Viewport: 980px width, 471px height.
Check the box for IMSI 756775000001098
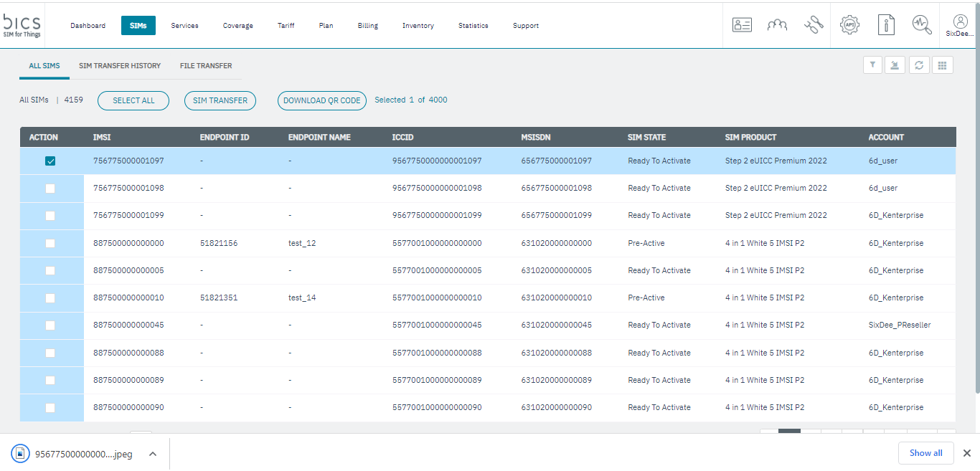[x=50, y=189]
